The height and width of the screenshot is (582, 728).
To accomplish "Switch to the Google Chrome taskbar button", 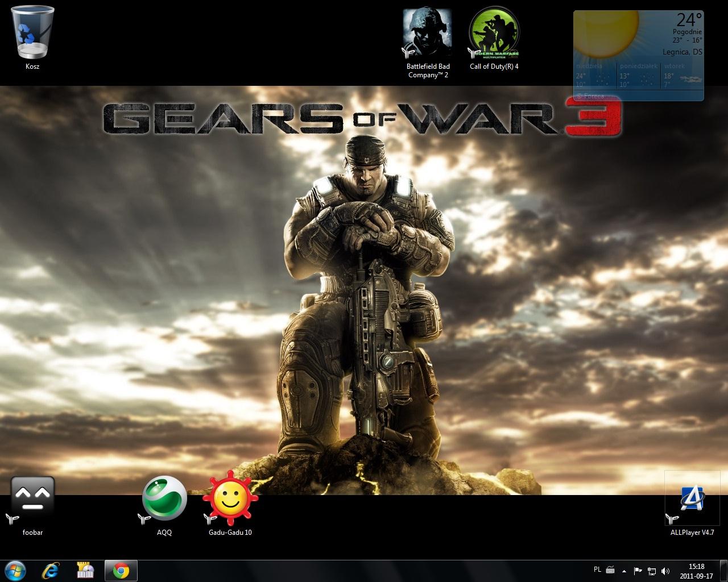I will (121, 571).
